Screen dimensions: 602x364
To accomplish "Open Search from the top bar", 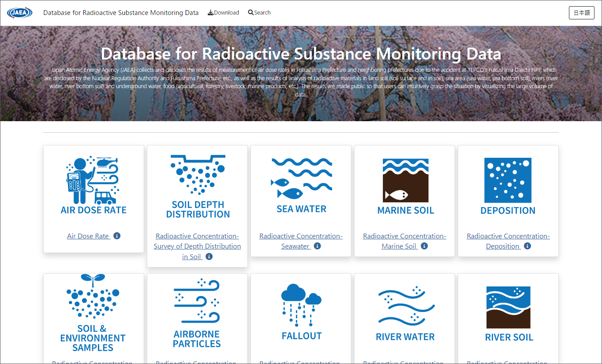I will (259, 12).
